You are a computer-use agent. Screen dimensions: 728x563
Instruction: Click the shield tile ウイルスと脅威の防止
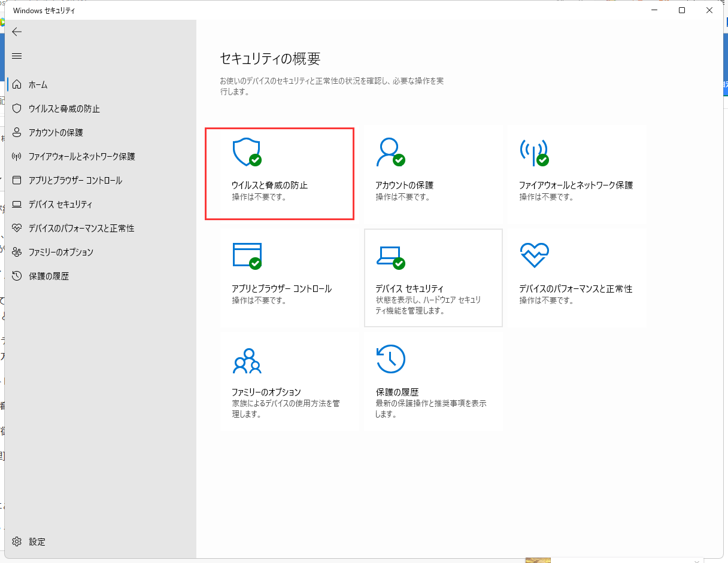[x=279, y=174]
